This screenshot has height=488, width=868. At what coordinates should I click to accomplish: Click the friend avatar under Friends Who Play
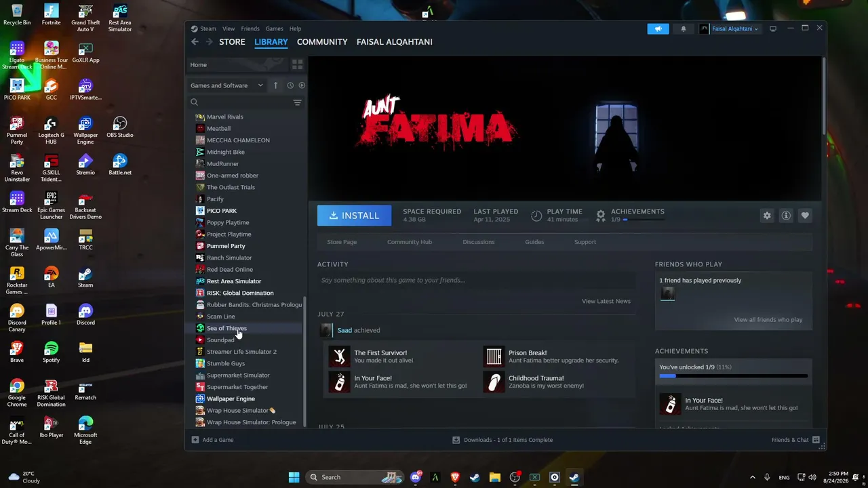pos(668,293)
